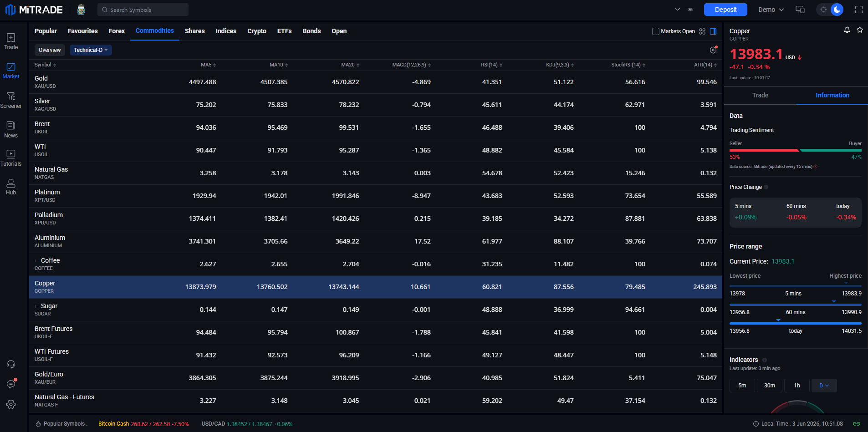
Task: Open USD/CAD in popular symbols ticker
Action: pyautogui.click(x=247, y=424)
